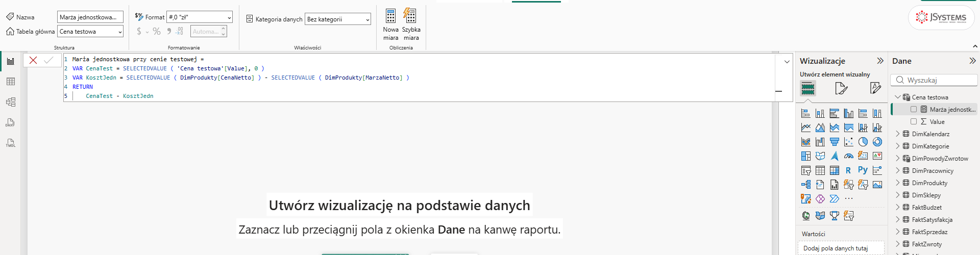Select Gauge visual
The image size is (980, 255).
tap(849, 156)
